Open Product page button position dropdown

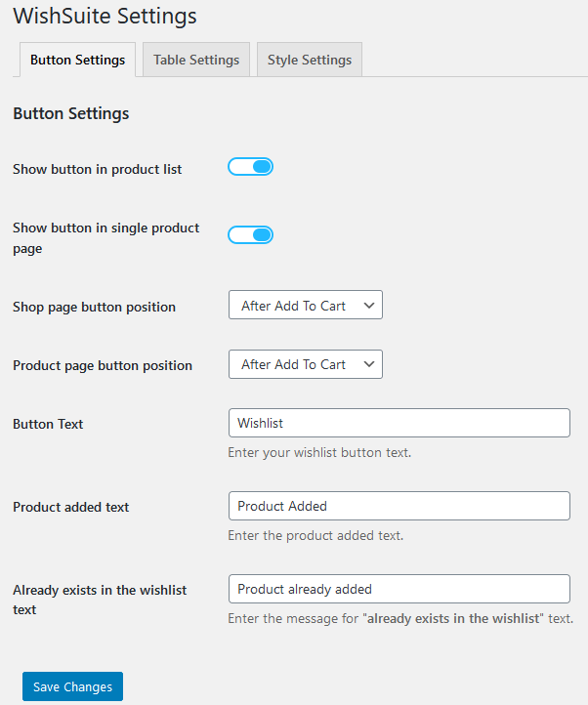[306, 364]
